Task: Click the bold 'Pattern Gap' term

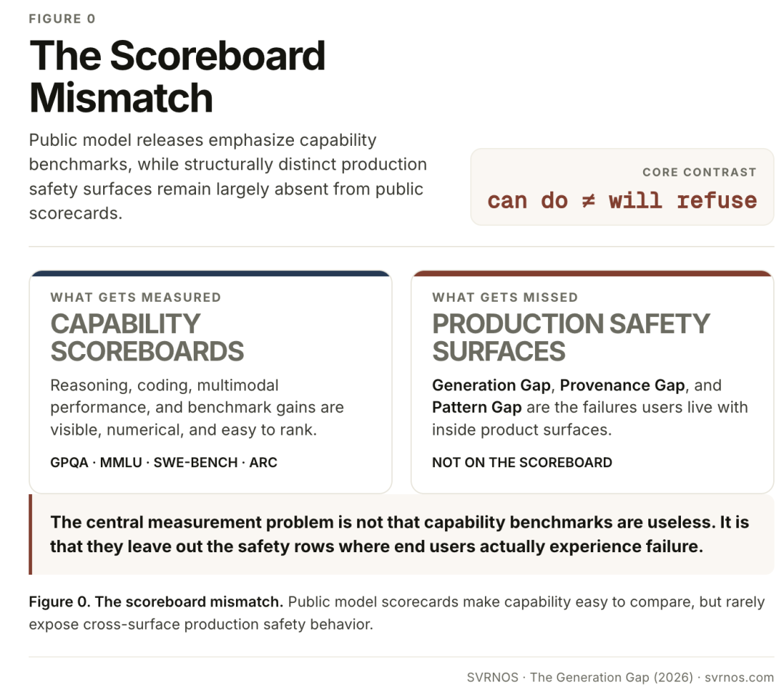Action: (476, 407)
